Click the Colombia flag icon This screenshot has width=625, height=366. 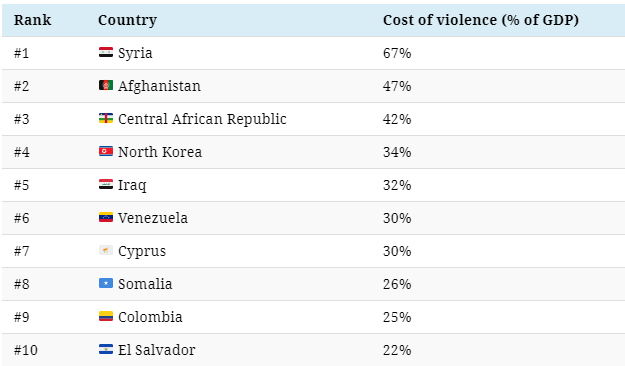(106, 317)
